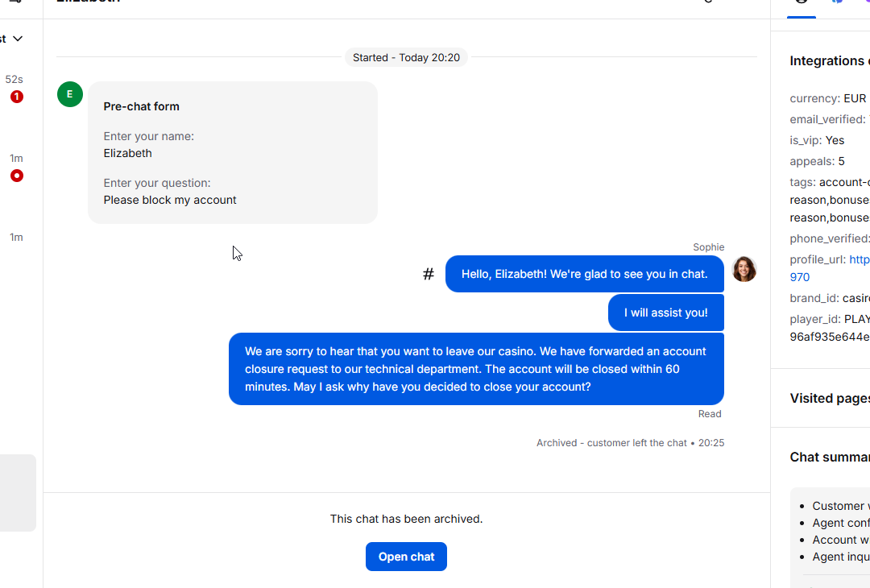870x588 pixels.
Task: Click the account closure message bubble
Action: tap(476, 369)
